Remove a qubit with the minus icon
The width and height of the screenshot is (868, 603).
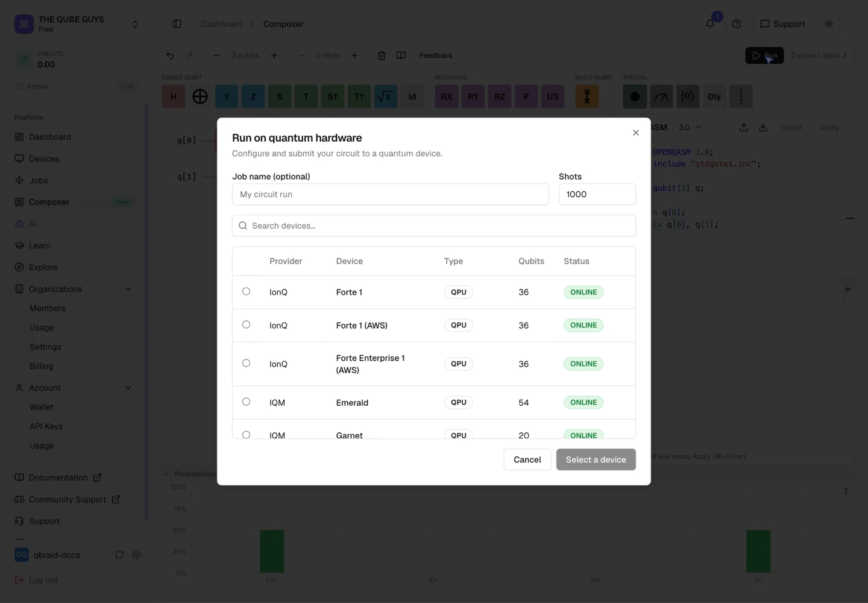click(x=216, y=55)
